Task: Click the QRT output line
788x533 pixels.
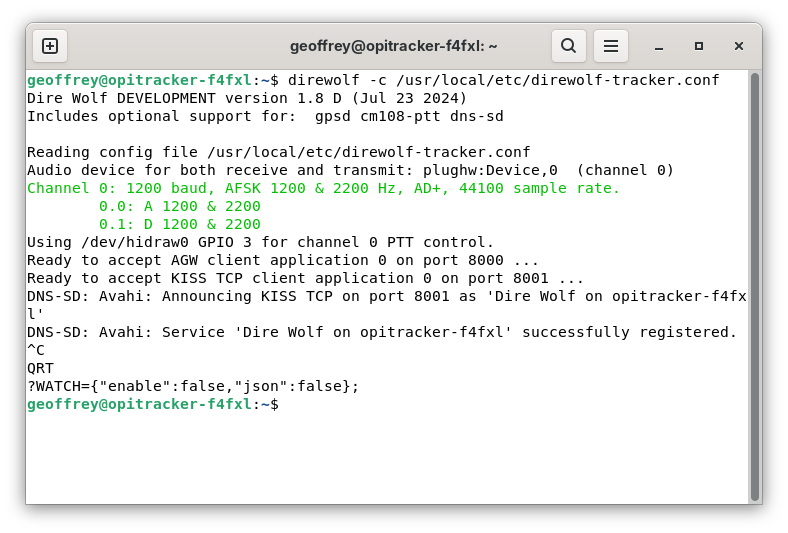Action: 40,368
